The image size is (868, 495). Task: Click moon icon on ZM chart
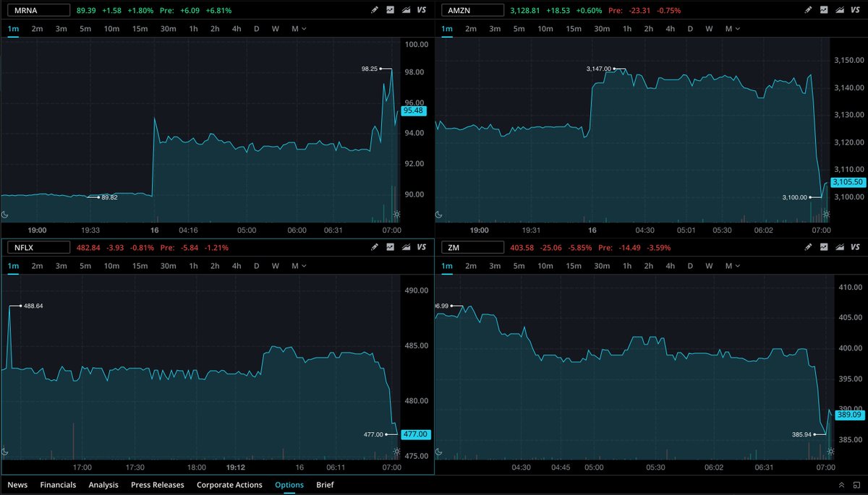(439, 452)
